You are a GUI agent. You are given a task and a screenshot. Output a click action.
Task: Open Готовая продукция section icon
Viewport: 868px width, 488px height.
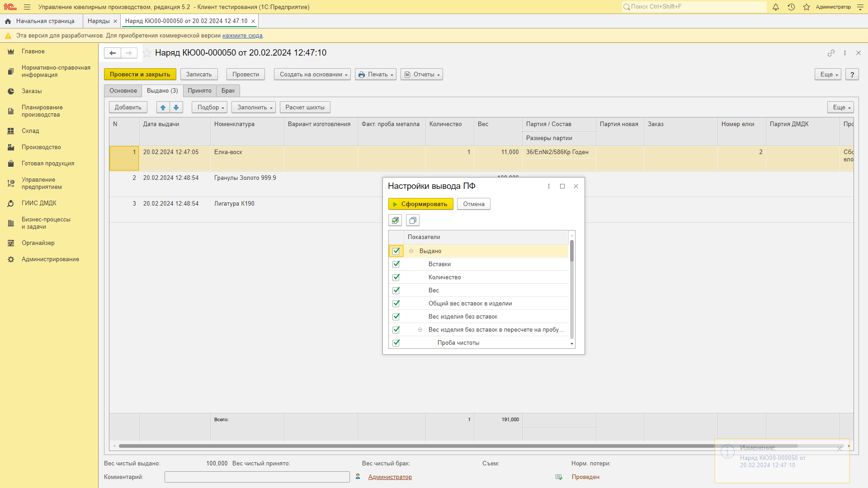tap(11, 164)
